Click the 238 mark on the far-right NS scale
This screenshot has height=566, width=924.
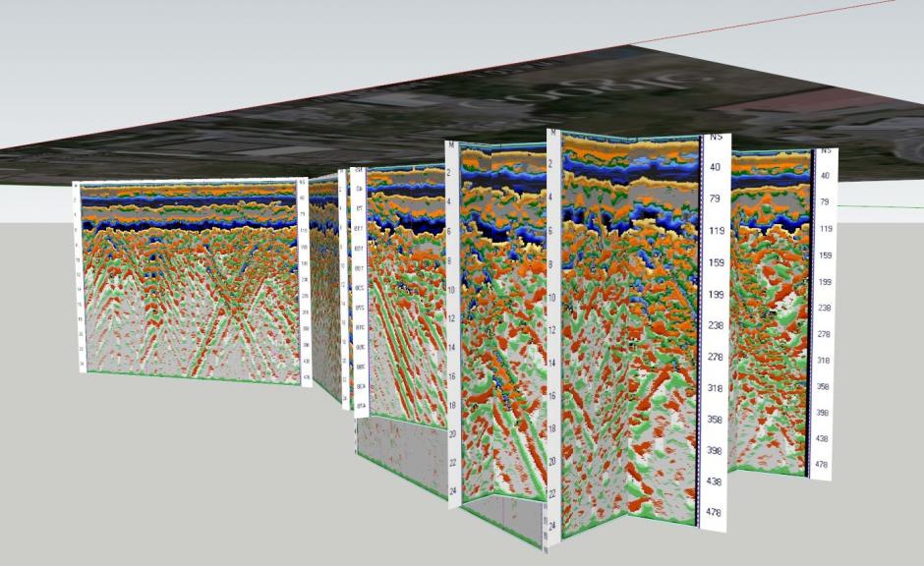825,308
